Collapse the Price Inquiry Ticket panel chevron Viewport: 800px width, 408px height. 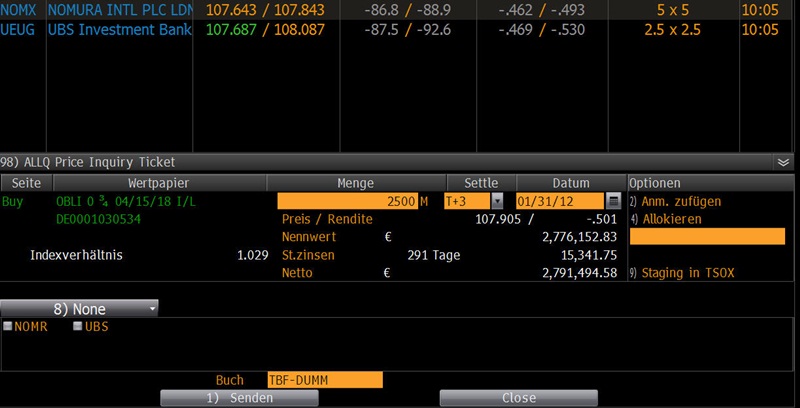click(783, 162)
